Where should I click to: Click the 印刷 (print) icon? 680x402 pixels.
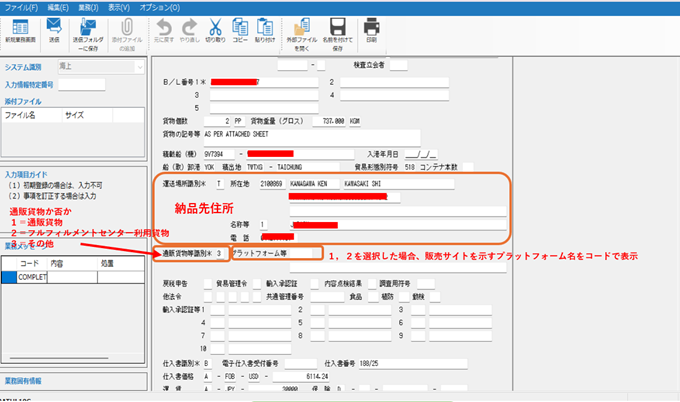point(371,28)
